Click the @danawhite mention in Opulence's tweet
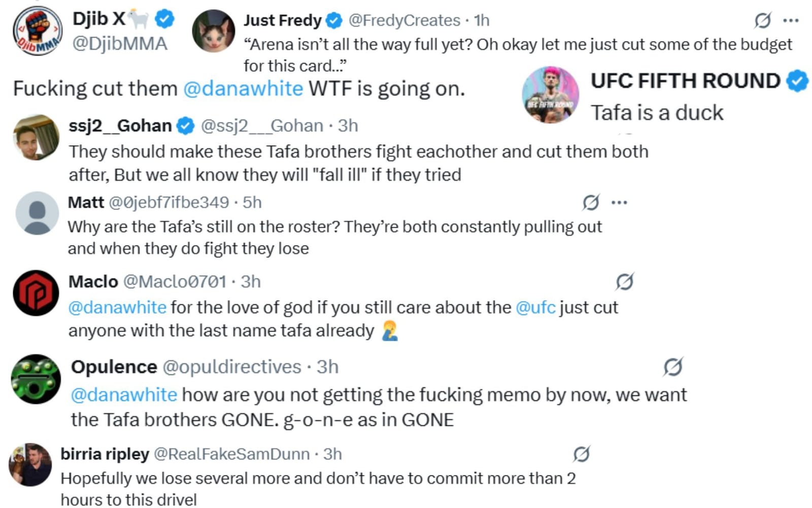812x508 pixels. pyautogui.click(x=124, y=395)
